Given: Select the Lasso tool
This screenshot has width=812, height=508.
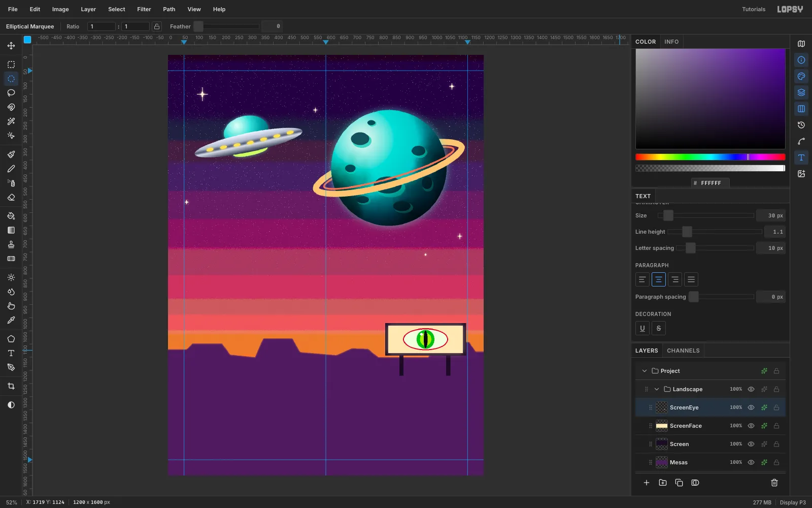Looking at the screenshot, I should coord(11,93).
